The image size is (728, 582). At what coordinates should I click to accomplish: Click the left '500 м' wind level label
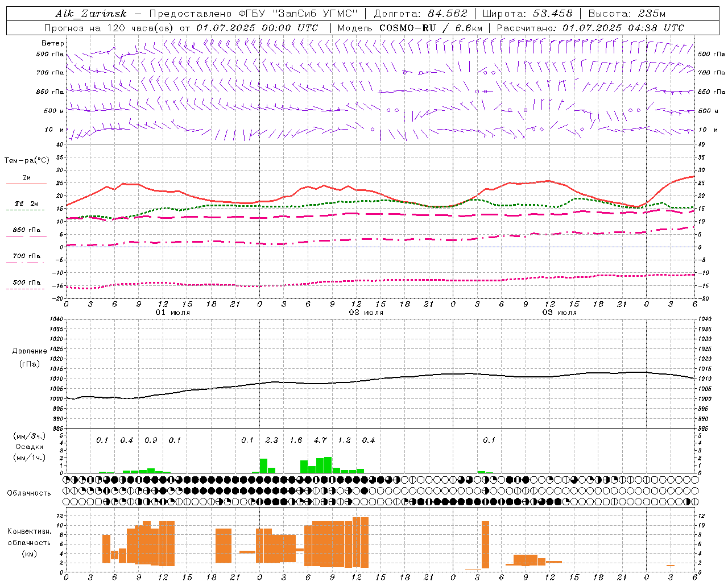(54, 111)
